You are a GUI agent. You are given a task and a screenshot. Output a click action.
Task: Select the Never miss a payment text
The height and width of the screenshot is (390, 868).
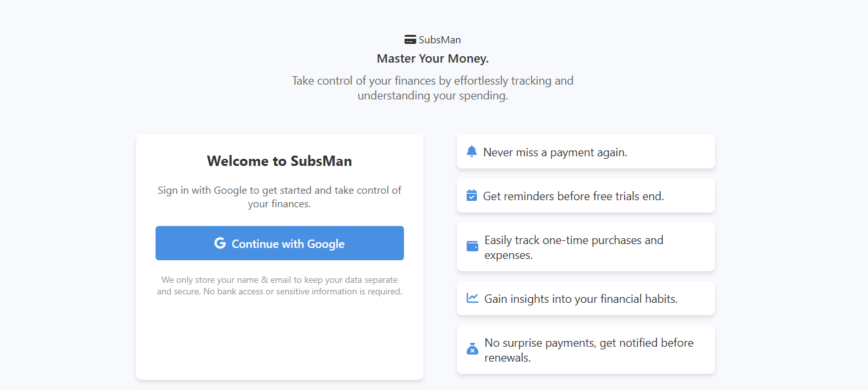[555, 152]
